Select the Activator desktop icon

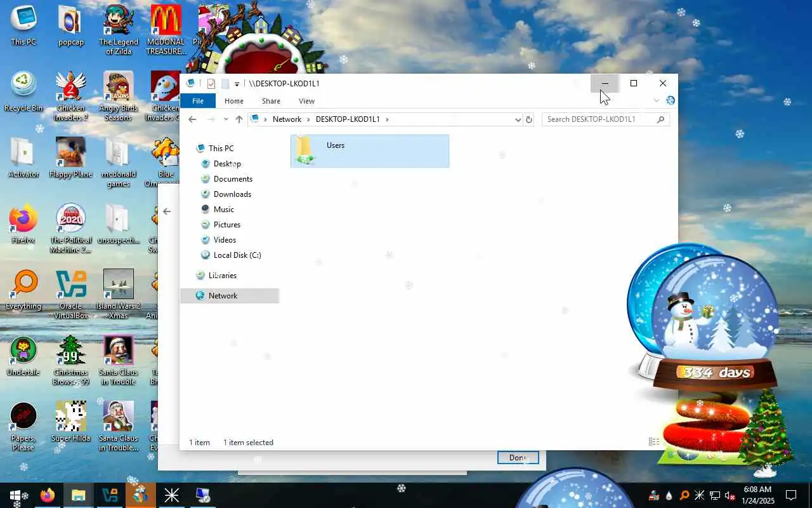23,158
